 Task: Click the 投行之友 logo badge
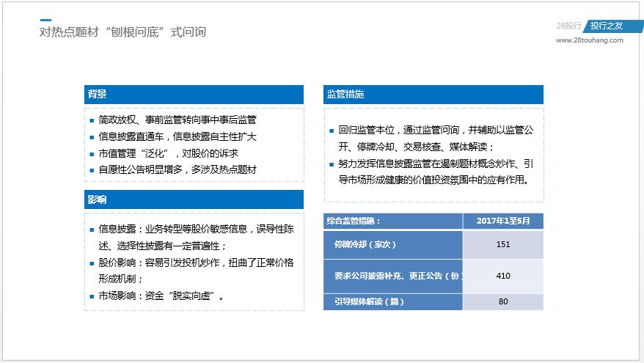(x=612, y=26)
